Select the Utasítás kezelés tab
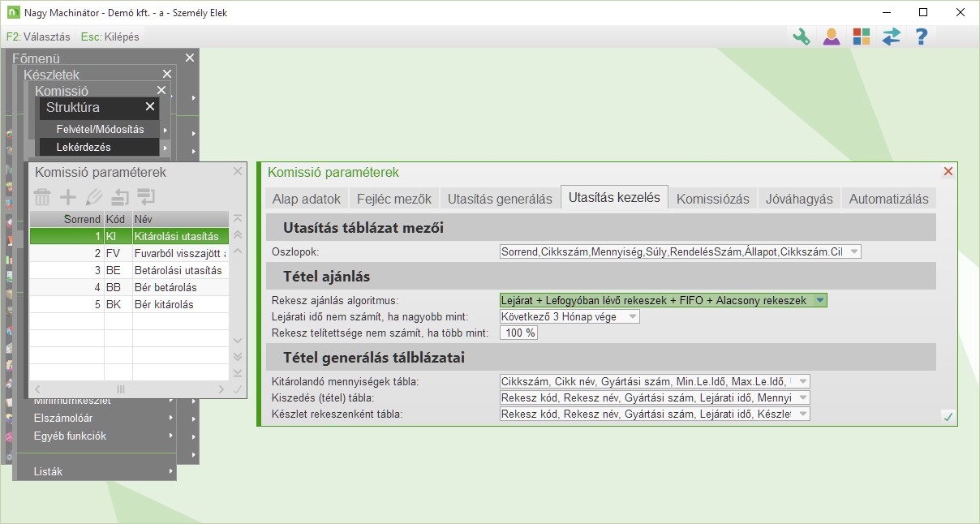Screen dimensions: 980x524 pos(614,197)
